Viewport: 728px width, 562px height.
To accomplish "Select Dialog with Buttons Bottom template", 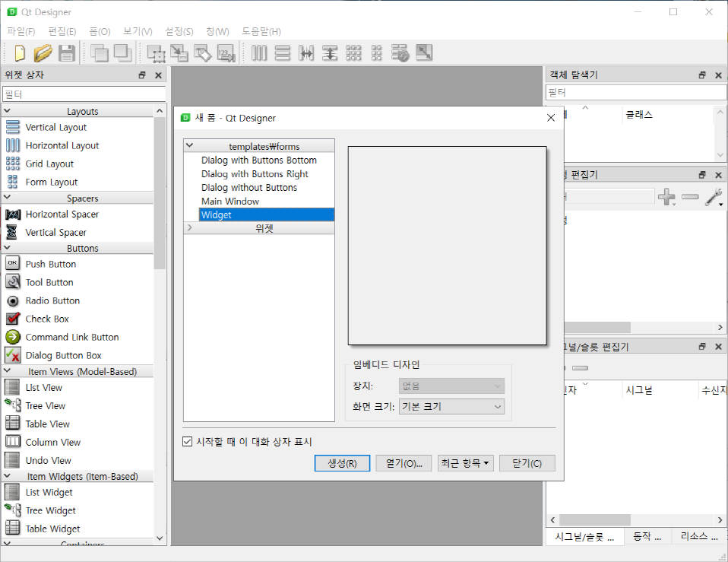I will 259,160.
